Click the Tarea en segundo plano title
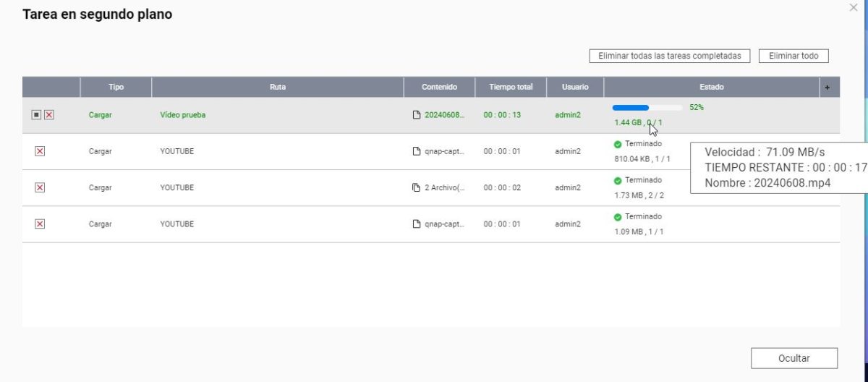Image resolution: width=868 pixels, height=382 pixels. [98, 14]
